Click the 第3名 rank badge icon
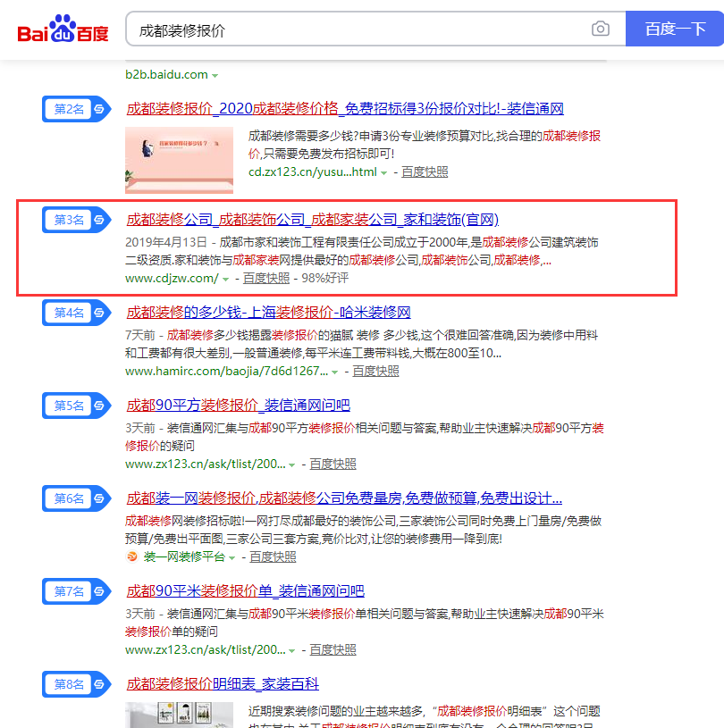This screenshot has width=724, height=728. click(76, 220)
